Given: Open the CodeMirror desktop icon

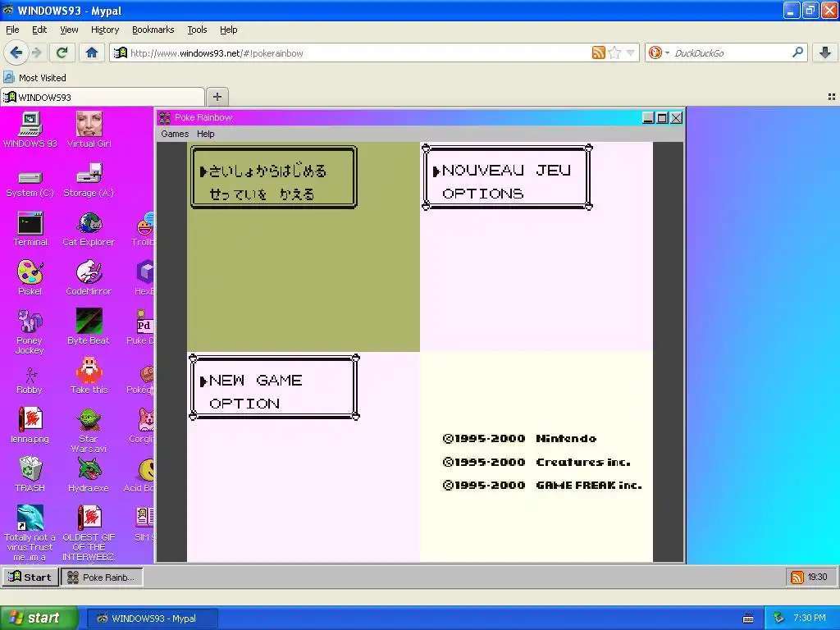Looking at the screenshot, I should point(89,277).
